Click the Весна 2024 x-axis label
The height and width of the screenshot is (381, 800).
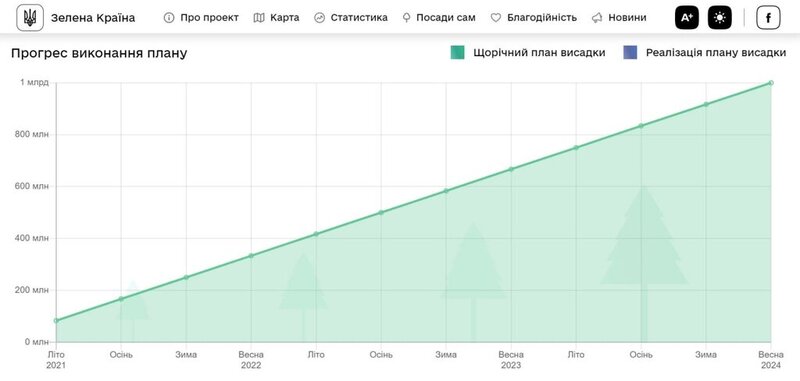(x=771, y=360)
